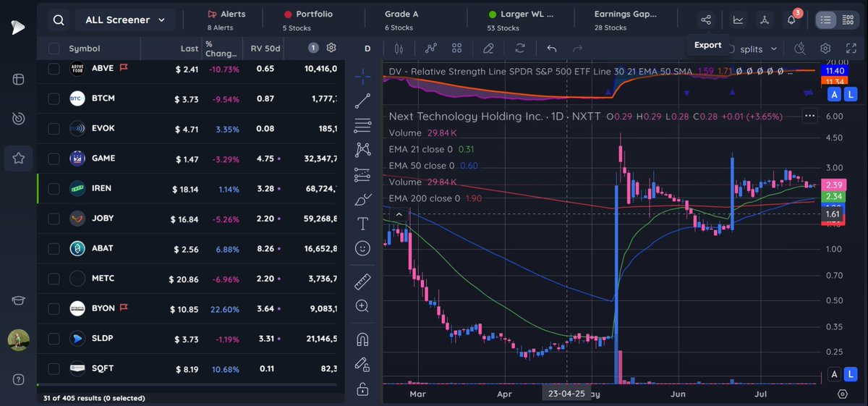Viewport: 868px width, 406px height.
Task: Select the horizontal lines Fib tool
Action: [363, 125]
